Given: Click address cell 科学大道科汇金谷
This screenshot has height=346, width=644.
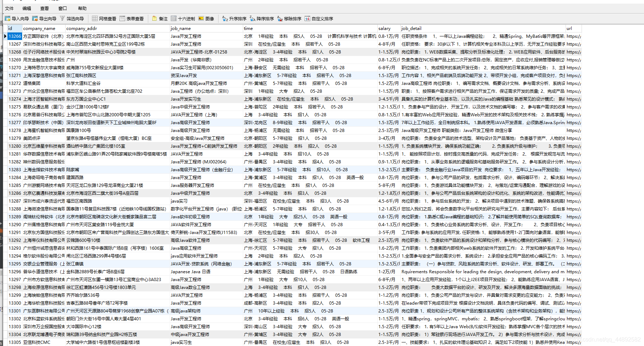Looking at the screenshot, I should pyautogui.click(x=117, y=83).
